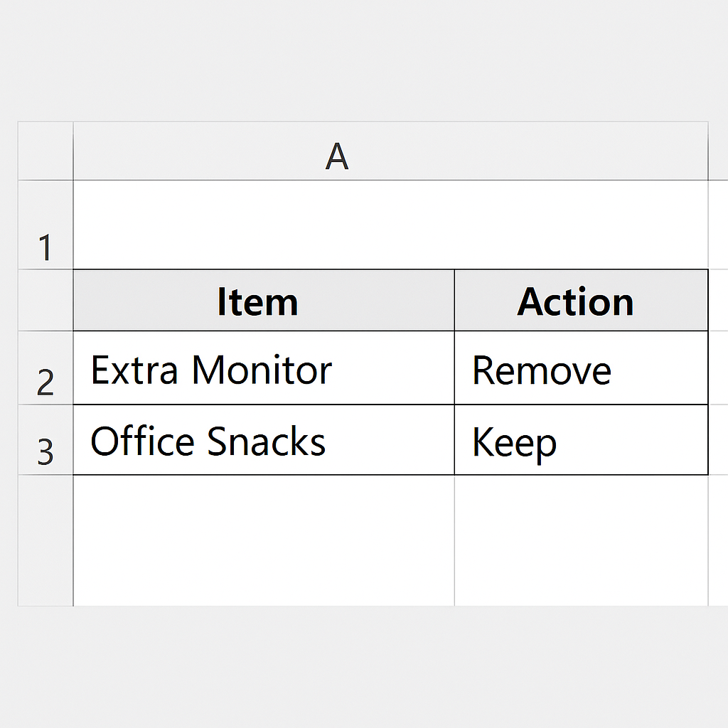Select the Office Snacks cell

pos(264,440)
